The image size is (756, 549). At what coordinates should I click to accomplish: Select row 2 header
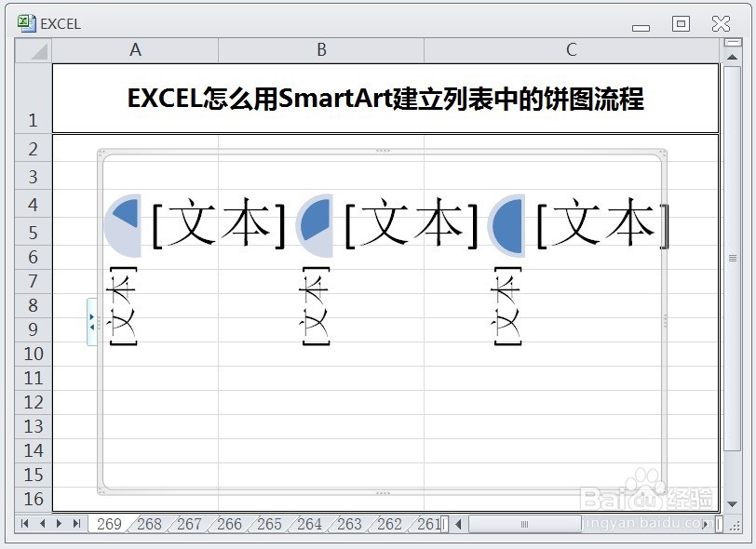(34, 149)
